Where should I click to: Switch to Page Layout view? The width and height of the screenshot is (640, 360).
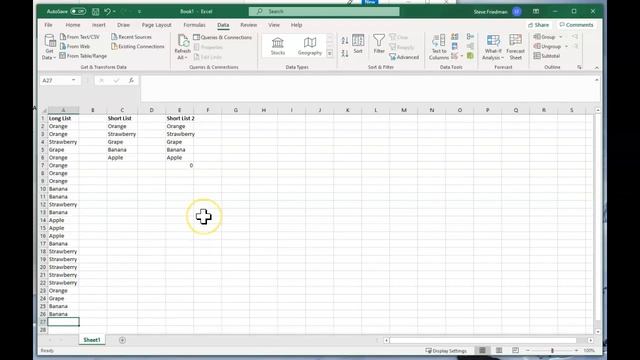click(499, 350)
